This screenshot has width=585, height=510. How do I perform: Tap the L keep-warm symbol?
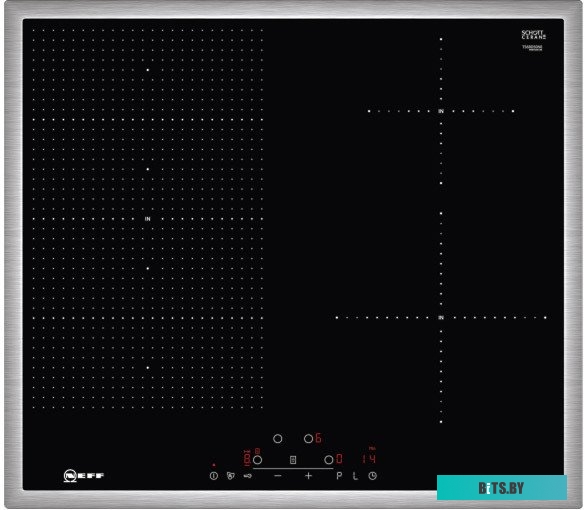356,476
